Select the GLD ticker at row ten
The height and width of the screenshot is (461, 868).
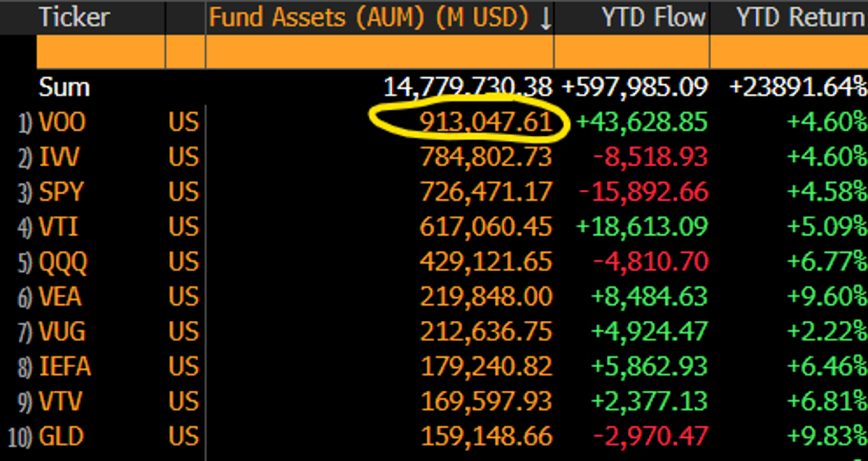coord(64,436)
